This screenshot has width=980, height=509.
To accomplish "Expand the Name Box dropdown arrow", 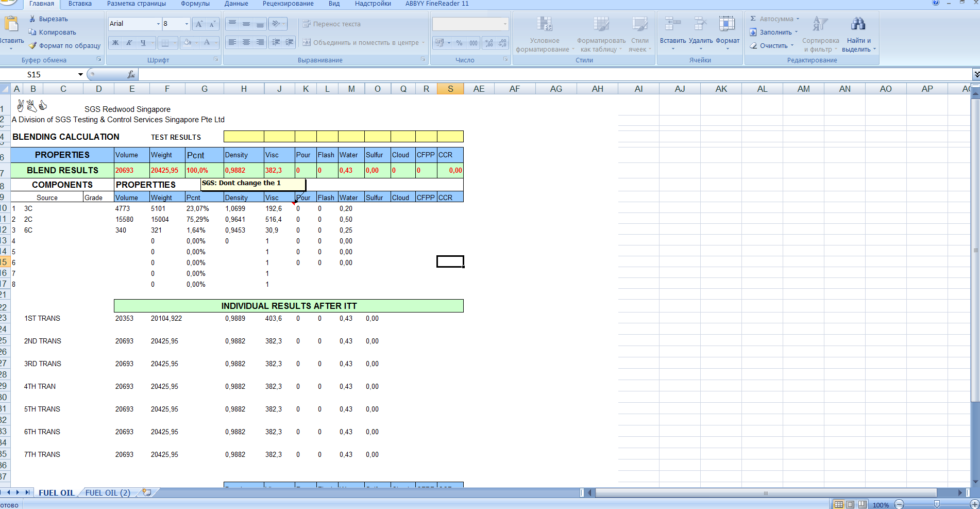I will click(80, 75).
